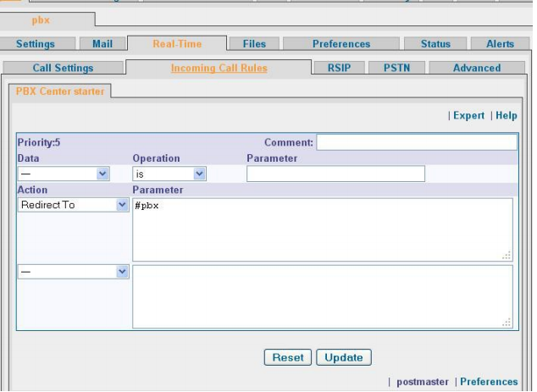Switch to the Settings tab

[x=36, y=44]
